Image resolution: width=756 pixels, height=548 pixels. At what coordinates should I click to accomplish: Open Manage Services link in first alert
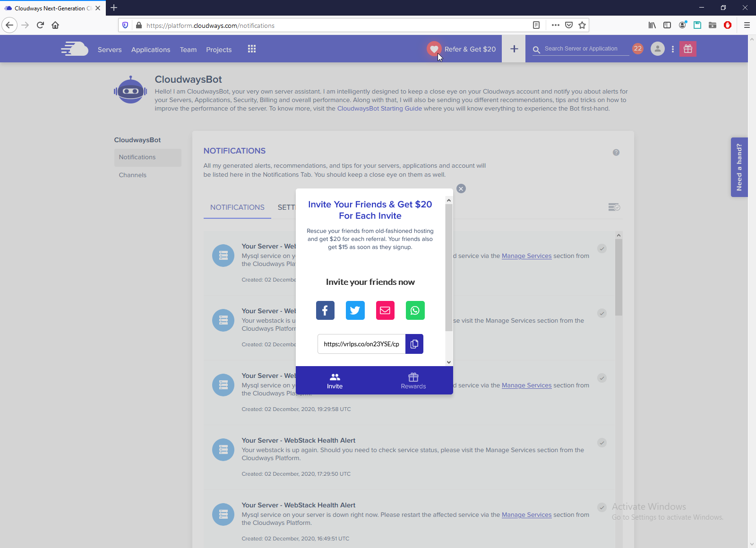(x=526, y=256)
